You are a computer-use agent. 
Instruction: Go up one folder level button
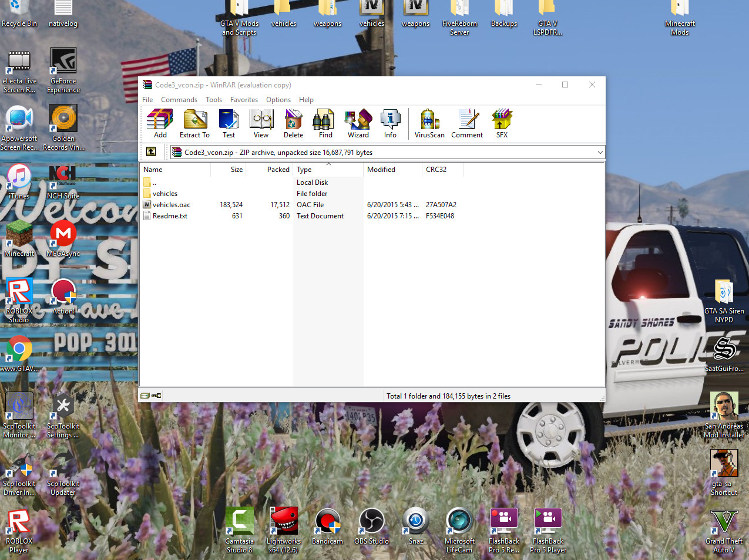coord(151,152)
